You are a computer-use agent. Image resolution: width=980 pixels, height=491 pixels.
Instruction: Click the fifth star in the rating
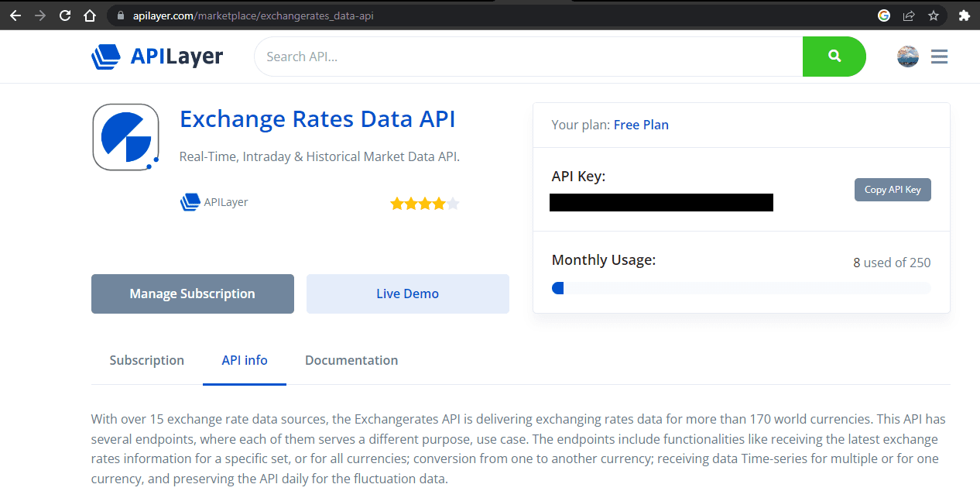click(x=453, y=202)
